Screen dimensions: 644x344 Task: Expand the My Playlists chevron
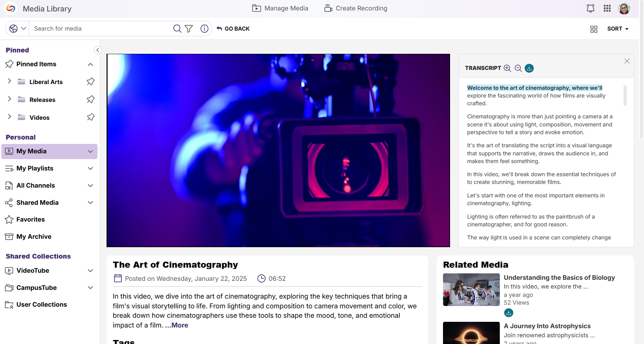90,168
